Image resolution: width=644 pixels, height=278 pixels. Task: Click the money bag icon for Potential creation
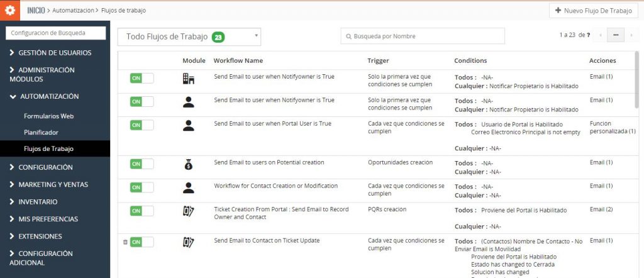click(x=188, y=164)
